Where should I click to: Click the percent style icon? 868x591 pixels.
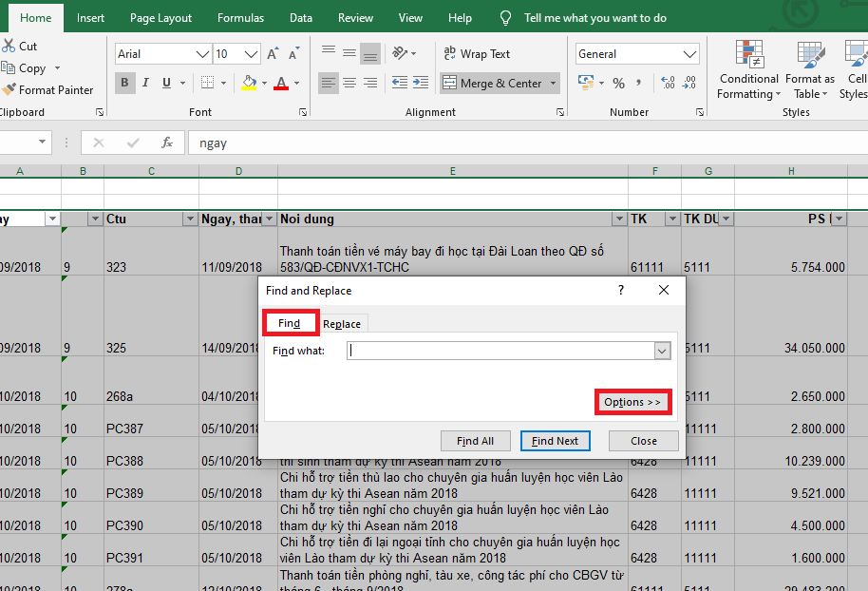tap(618, 84)
